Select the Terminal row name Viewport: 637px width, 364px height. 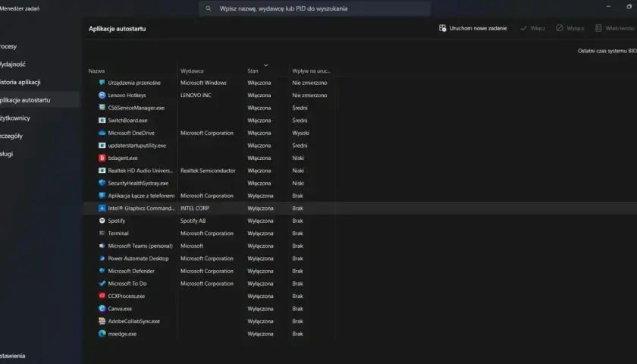(118, 234)
